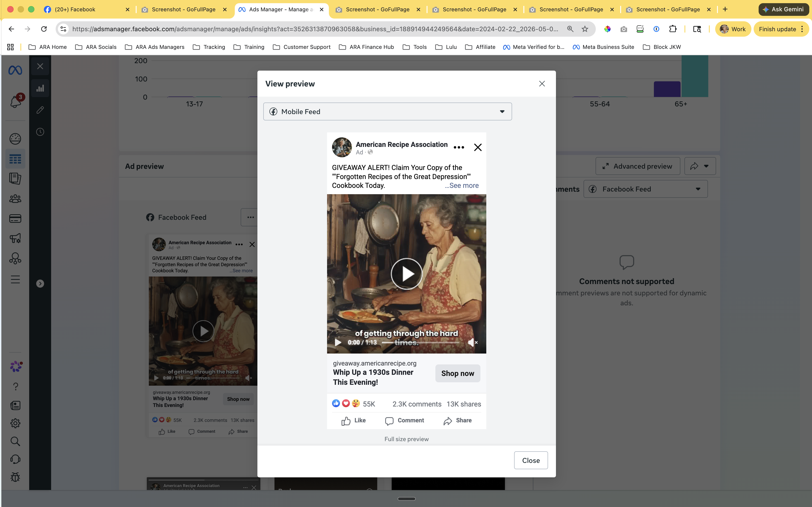The image size is (812, 507).
Task: Open the Facebook Feed dropdown on right
Action: pos(646,189)
